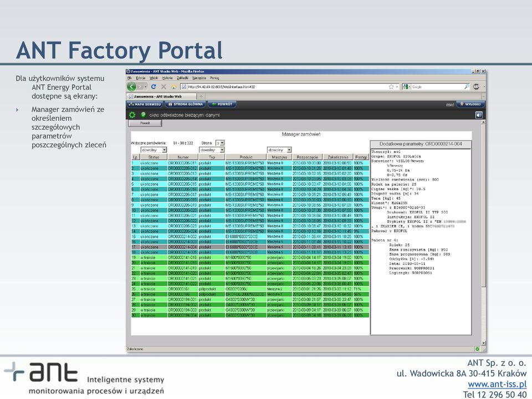Image resolution: width=532 pixels, height=399 pixels.
Task: Sort by the Rozpoczęcie column header
Action: pos(308,157)
